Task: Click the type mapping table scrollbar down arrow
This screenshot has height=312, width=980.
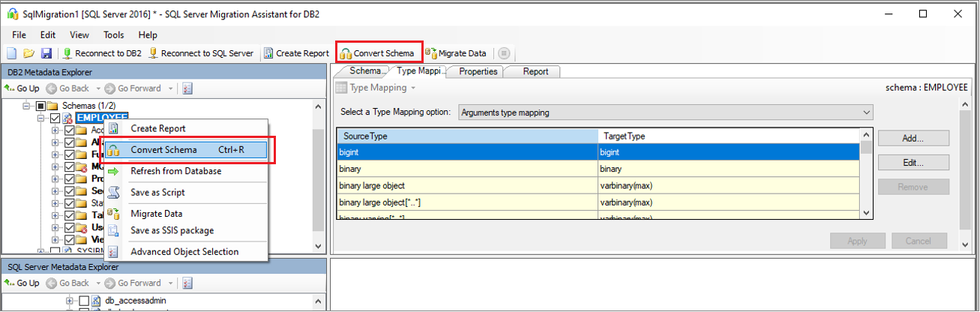Action: point(866,213)
